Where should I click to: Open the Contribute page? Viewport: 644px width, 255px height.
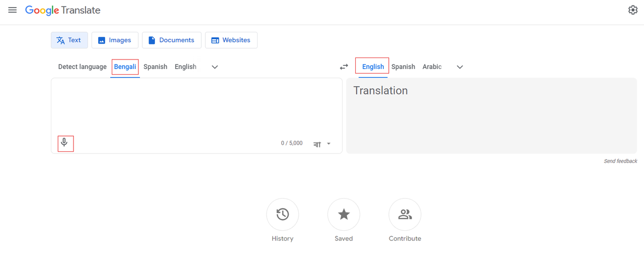[x=405, y=215]
